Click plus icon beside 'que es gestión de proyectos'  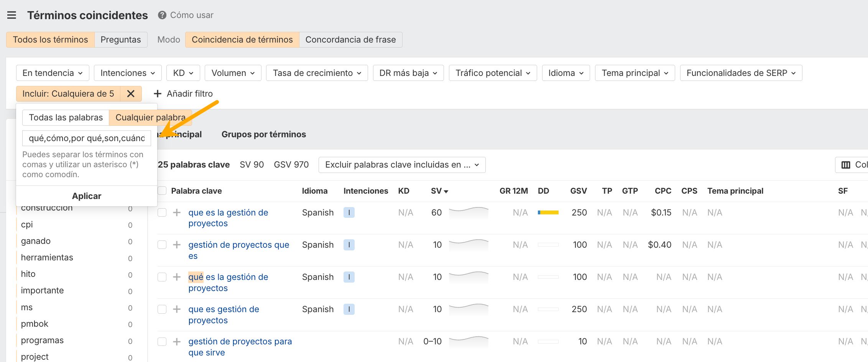tap(177, 309)
